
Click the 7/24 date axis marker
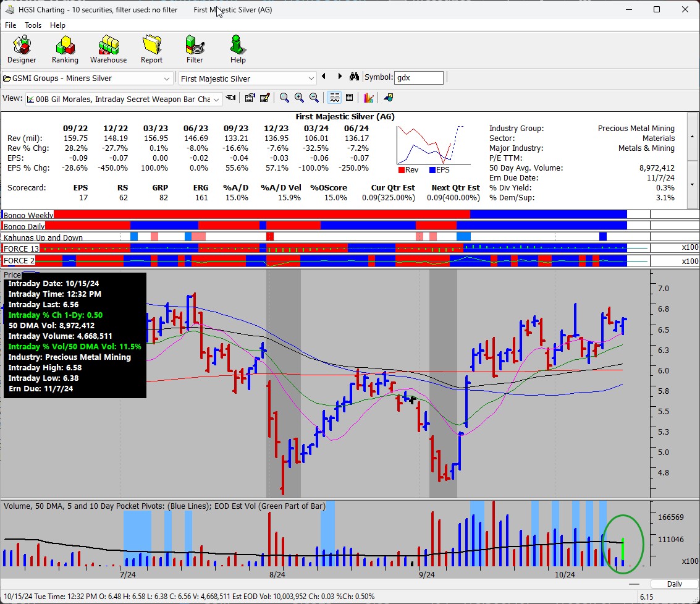click(128, 574)
